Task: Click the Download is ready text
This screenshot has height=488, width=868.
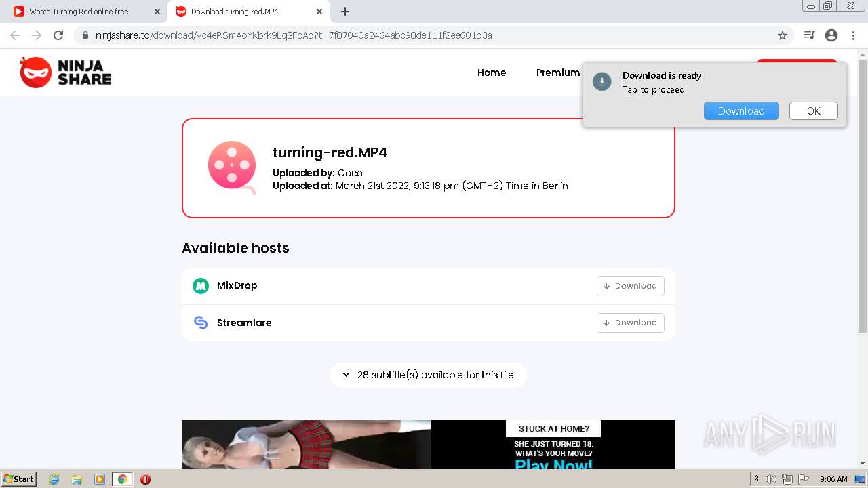Action: (x=662, y=75)
